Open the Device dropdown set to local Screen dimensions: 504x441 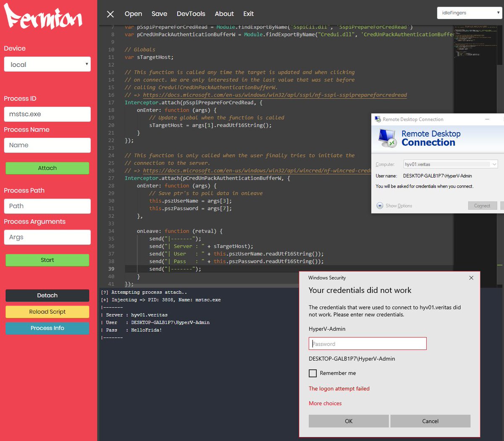47,64
